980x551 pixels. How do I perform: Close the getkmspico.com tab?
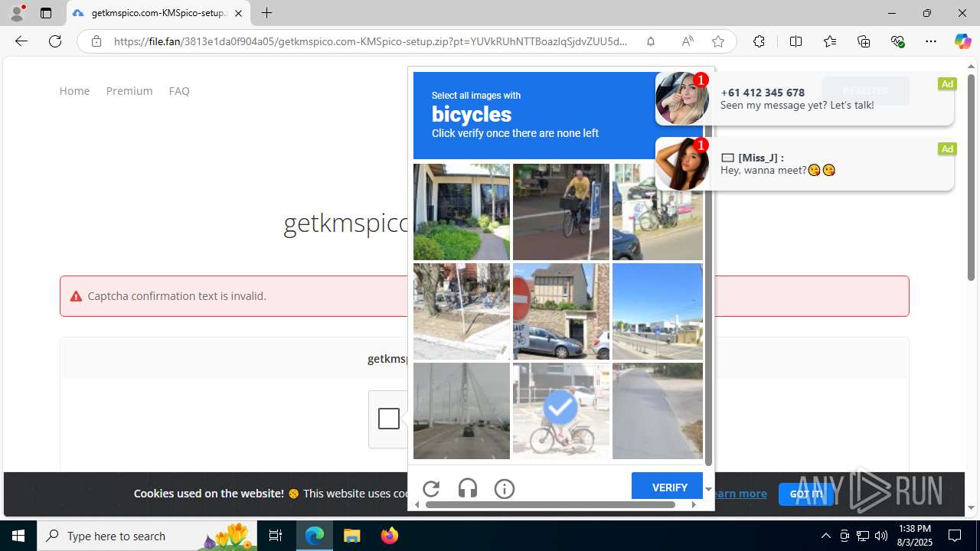[x=238, y=13]
